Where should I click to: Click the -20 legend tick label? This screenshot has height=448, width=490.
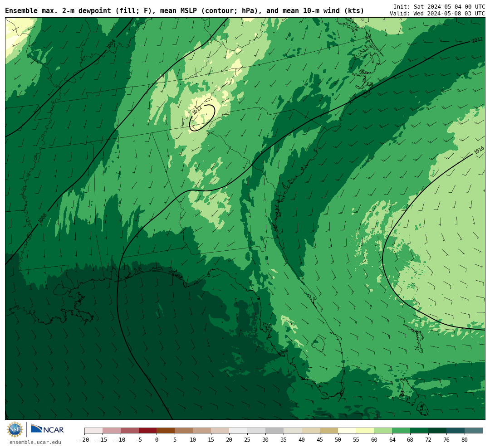click(84, 439)
